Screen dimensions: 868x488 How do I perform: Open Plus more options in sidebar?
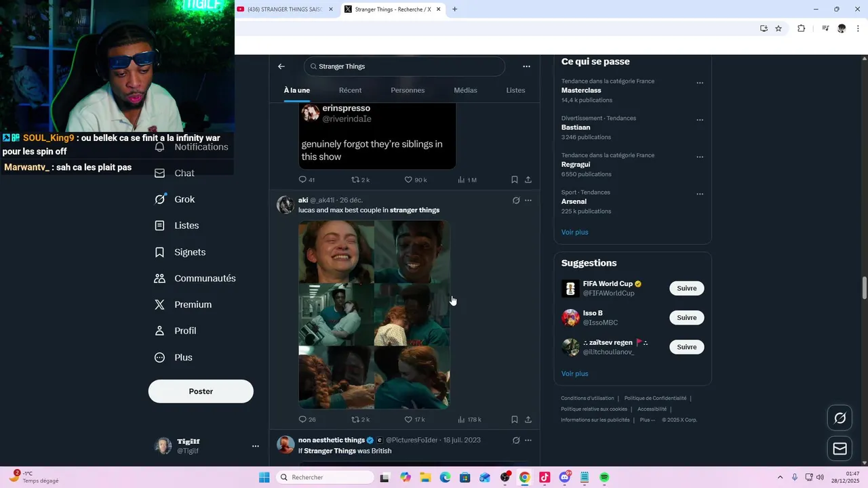click(173, 357)
